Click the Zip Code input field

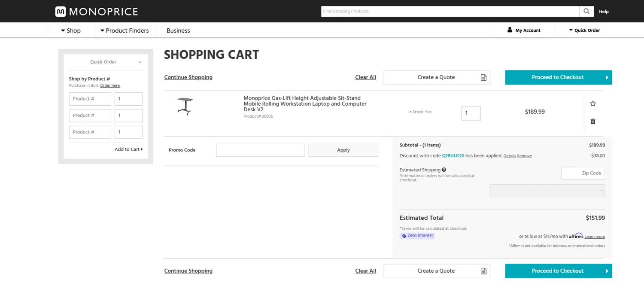[x=583, y=173]
